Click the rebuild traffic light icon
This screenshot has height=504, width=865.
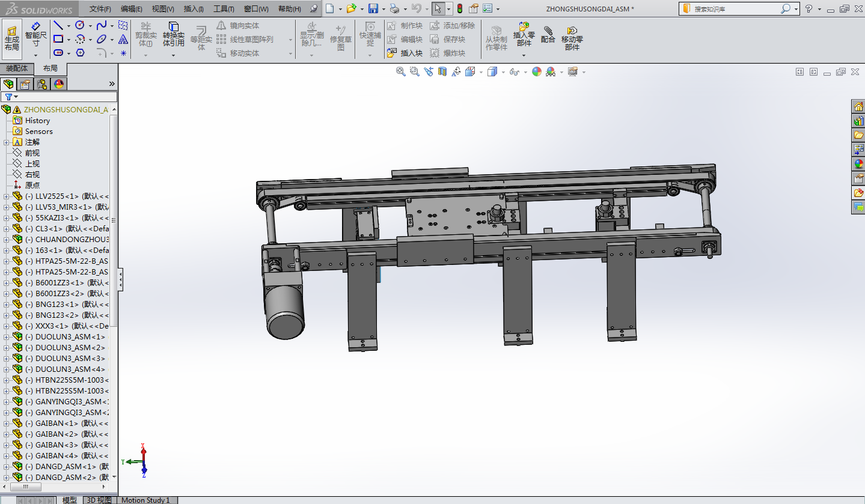click(460, 8)
